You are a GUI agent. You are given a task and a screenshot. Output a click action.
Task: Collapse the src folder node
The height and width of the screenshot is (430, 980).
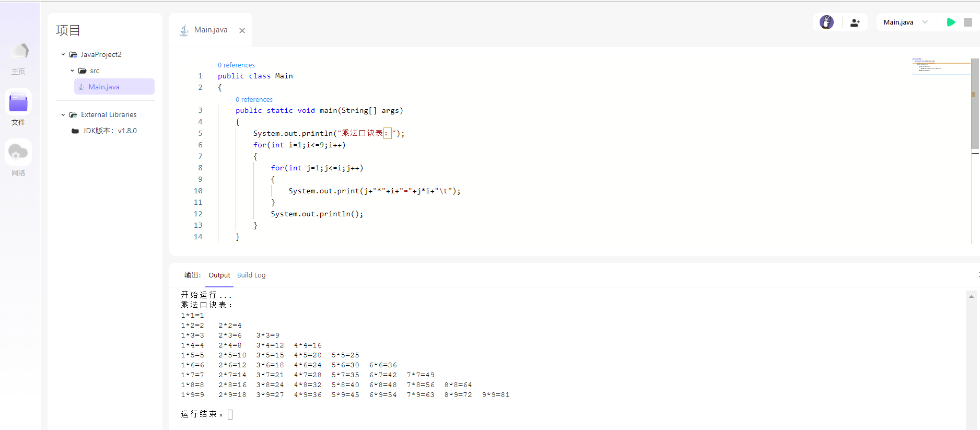click(x=72, y=71)
